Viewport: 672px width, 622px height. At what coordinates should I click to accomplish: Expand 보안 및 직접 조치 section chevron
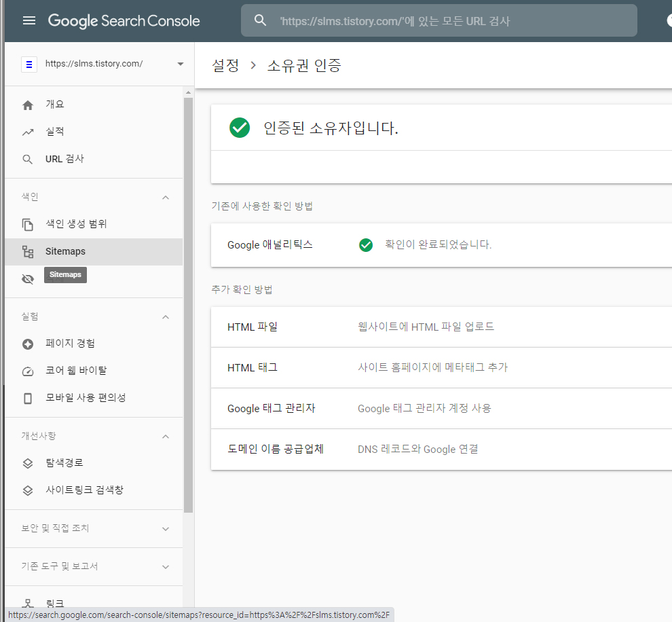click(166, 529)
